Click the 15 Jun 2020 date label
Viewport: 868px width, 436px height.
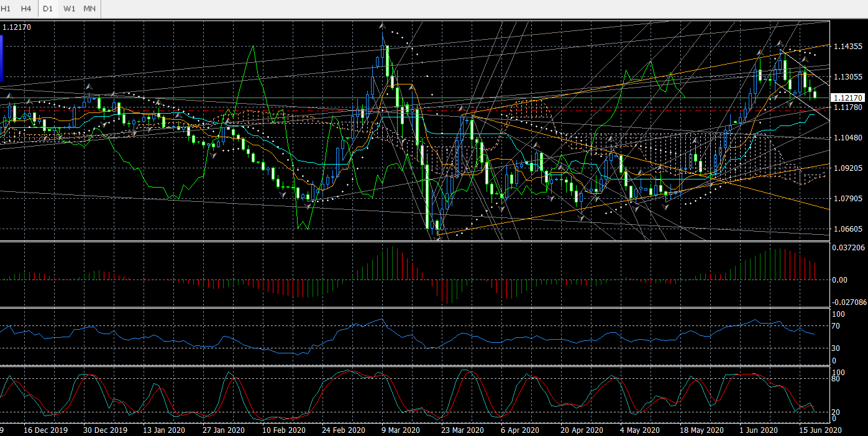pyautogui.click(x=820, y=430)
